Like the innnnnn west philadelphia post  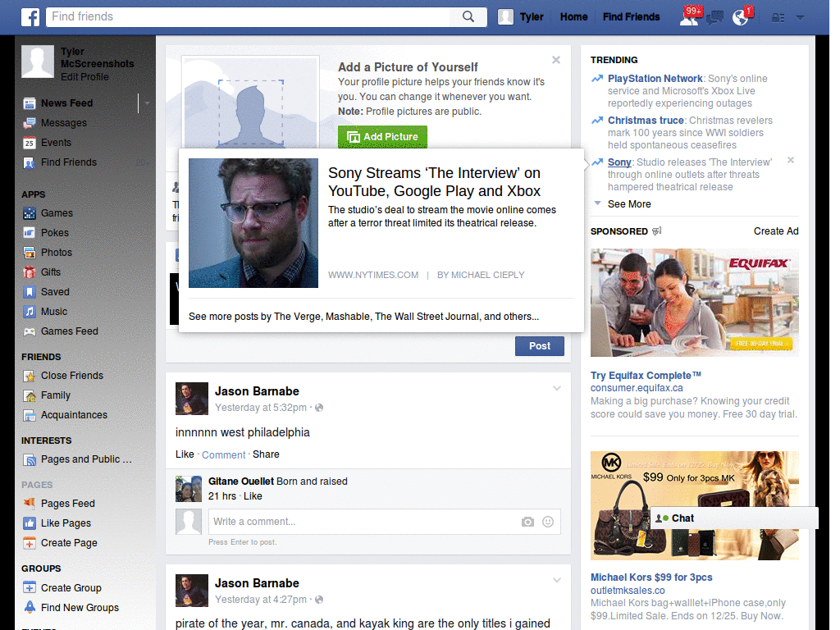185,454
